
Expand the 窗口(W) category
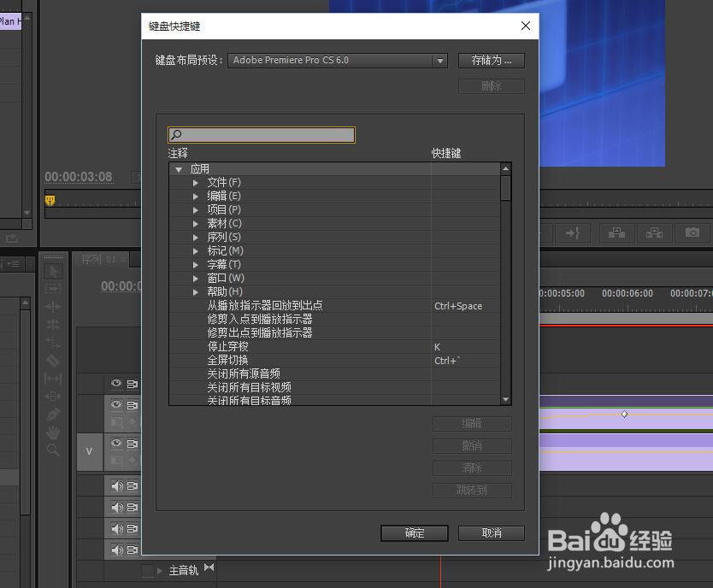196,278
